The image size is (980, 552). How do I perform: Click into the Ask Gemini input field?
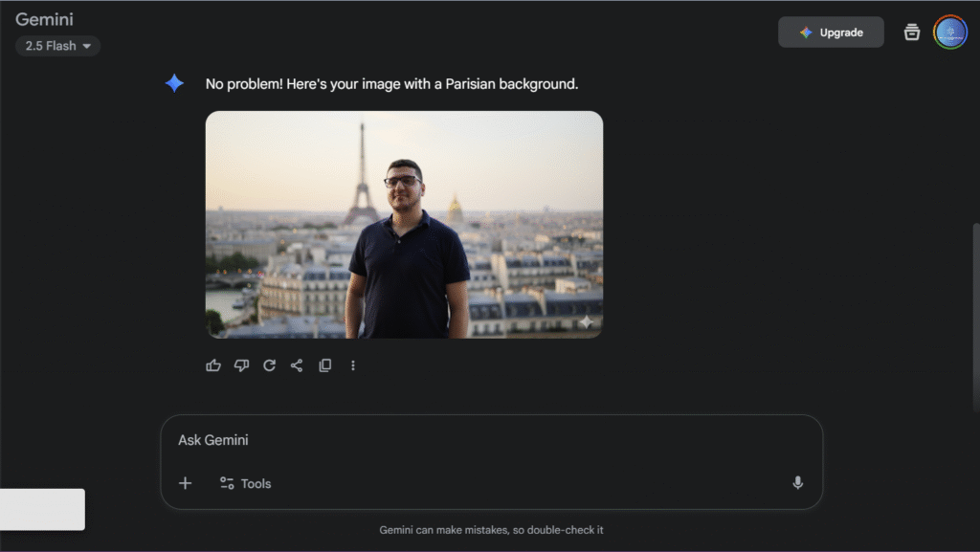[x=479, y=440]
